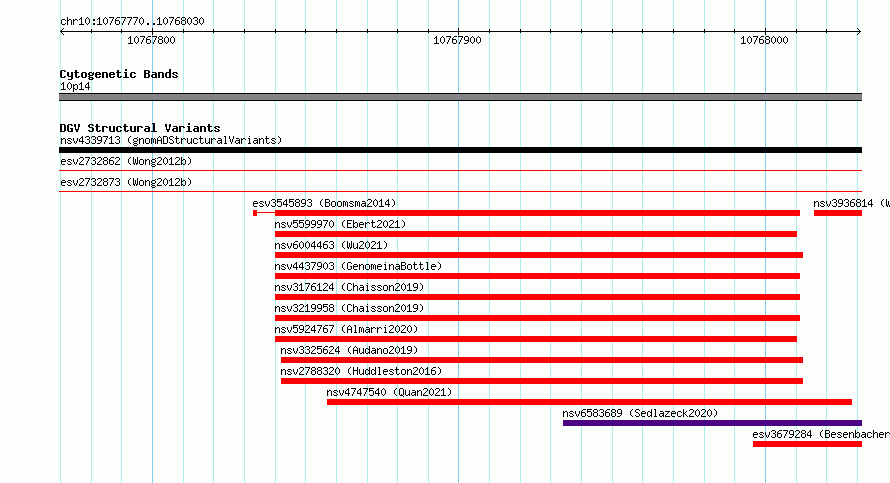
Task: Select the red bar under nsv2788320
Action: click(x=542, y=381)
